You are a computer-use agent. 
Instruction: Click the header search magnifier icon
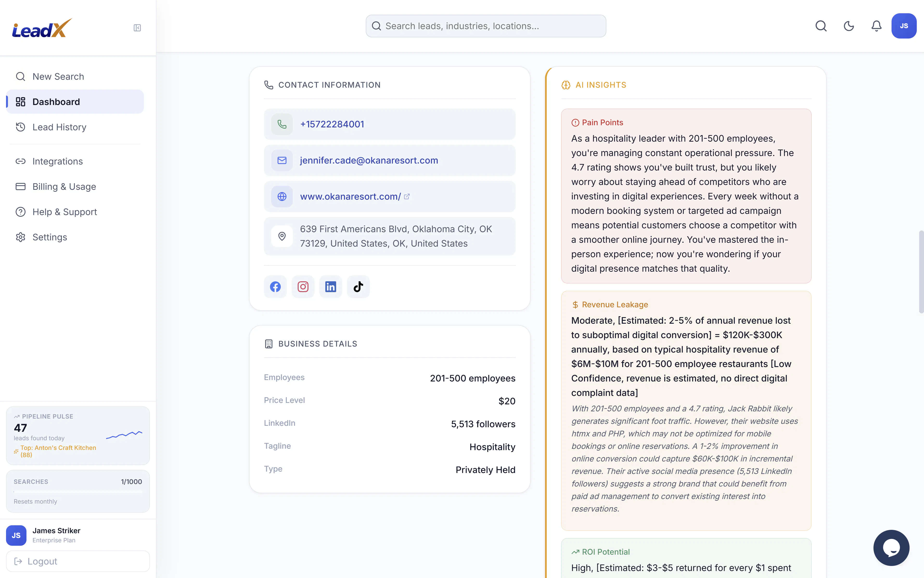click(821, 26)
